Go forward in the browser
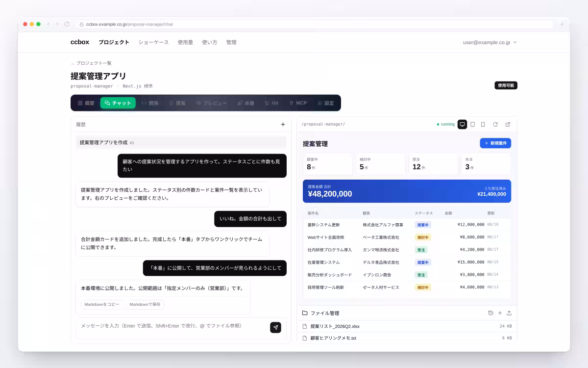The height and width of the screenshot is (368, 588). point(57,24)
